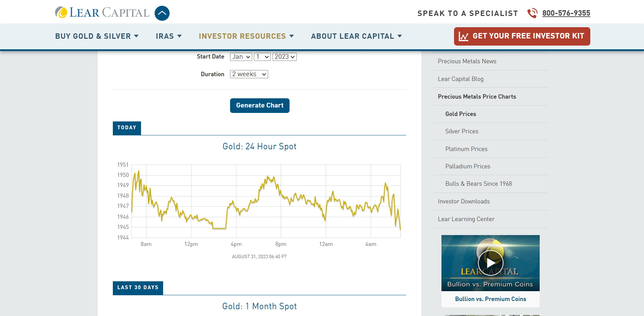Screen dimensions: 644x316
Task: Open the Start Date month dropdown showing Jan
Action: pyautogui.click(x=241, y=56)
